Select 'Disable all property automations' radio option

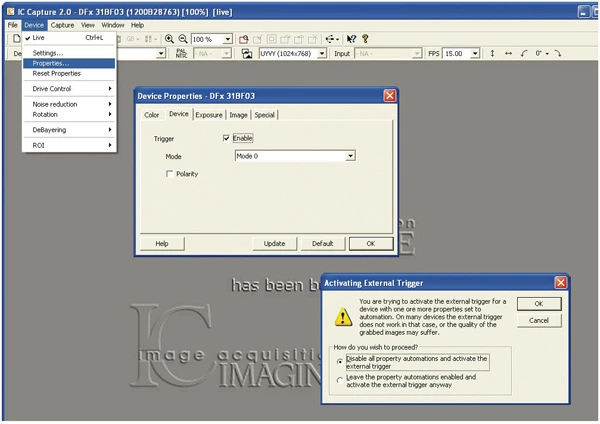click(x=339, y=361)
